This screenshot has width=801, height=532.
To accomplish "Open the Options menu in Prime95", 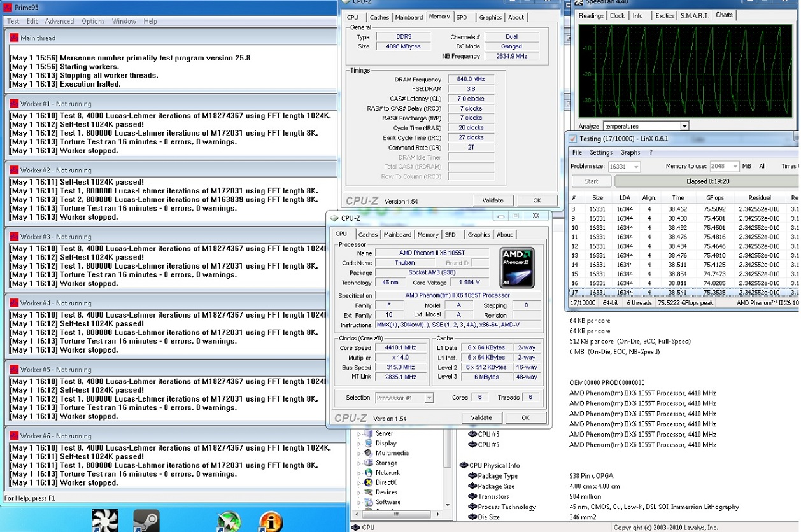I will click(93, 21).
